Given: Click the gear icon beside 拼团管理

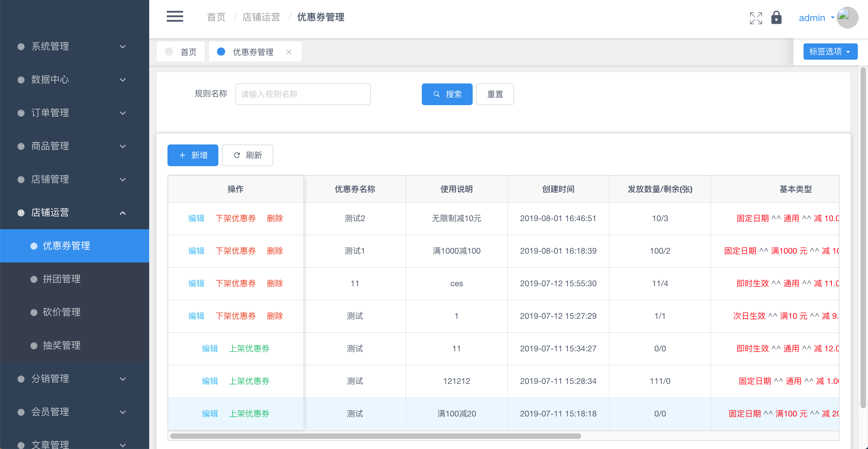Looking at the screenshot, I should coord(34,279).
